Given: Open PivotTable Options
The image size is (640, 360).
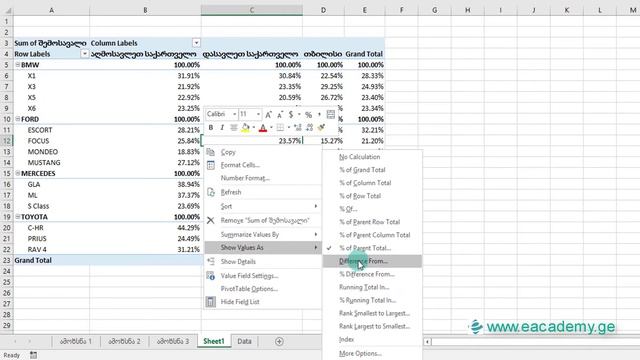Looking at the screenshot, I should click(x=263, y=289).
